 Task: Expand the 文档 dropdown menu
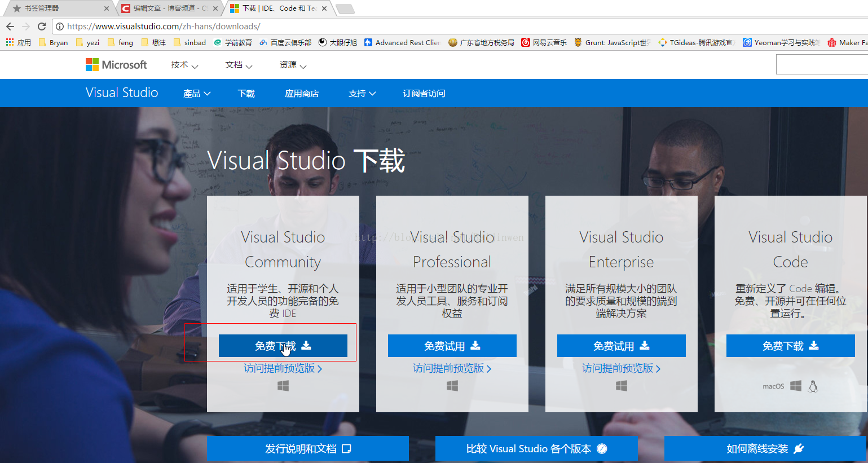click(239, 65)
